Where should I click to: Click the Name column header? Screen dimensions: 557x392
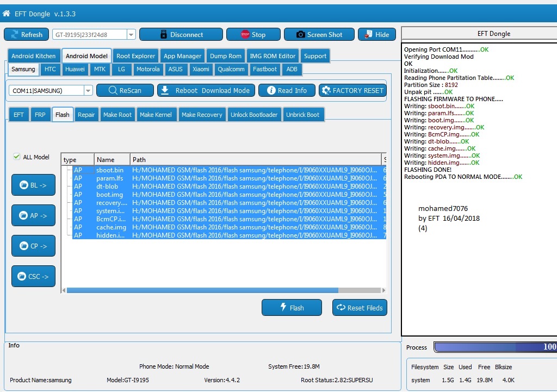pos(112,159)
